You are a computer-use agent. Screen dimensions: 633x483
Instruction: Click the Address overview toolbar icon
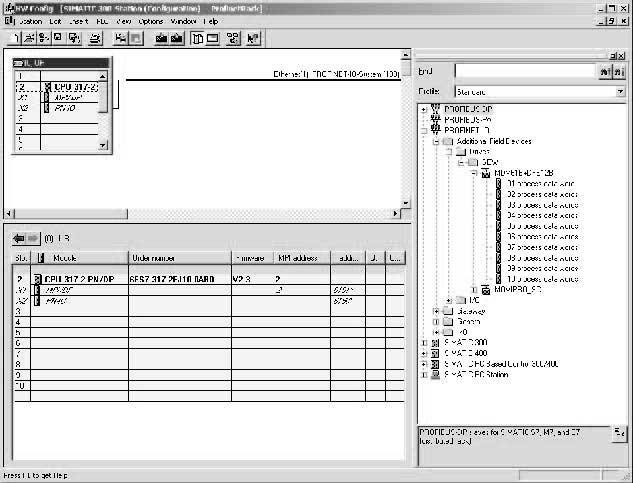coord(213,38)
